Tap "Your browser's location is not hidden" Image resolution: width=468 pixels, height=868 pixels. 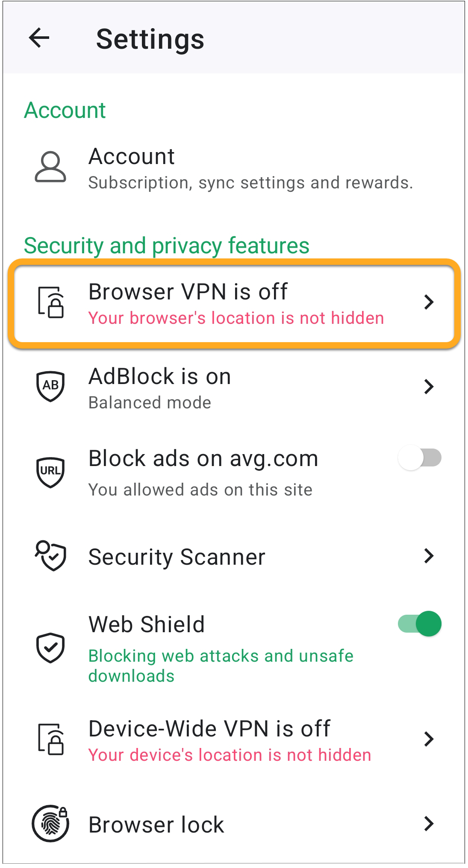coord(236,318)
